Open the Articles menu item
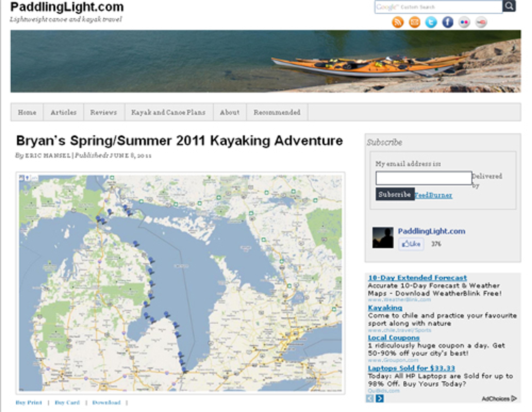 pyautogui.click(x=63, y=112)
